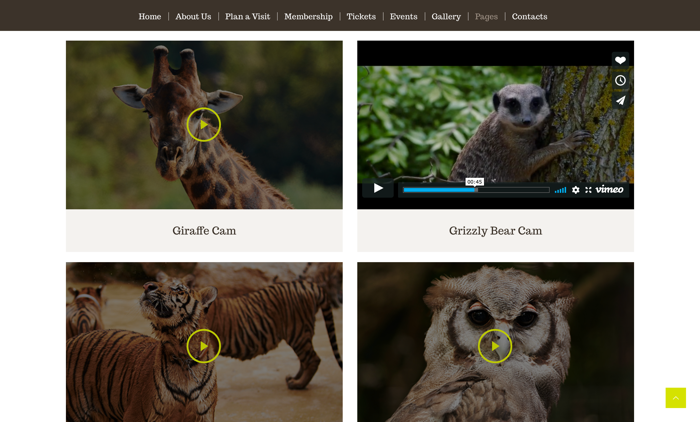This screenshot has width=700, height=422.
Task: Play the tiger cam video
Action: (x=204, y=346)
